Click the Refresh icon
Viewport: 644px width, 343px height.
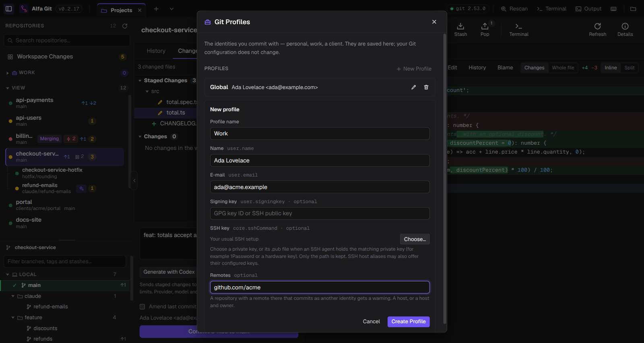(x=598, y=29)
